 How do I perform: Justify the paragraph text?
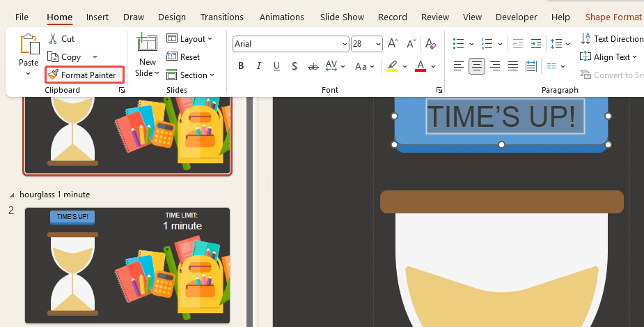513,66
